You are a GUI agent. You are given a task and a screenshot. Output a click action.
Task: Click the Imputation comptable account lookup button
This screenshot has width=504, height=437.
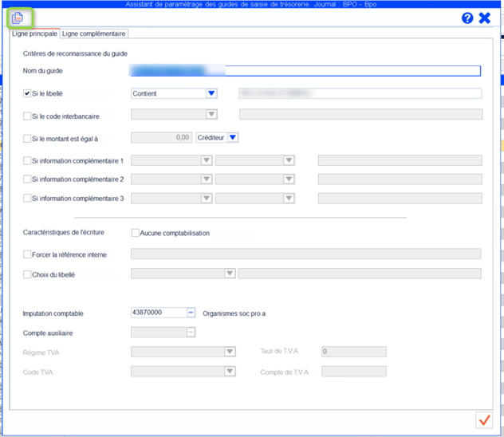pos(191,313)
